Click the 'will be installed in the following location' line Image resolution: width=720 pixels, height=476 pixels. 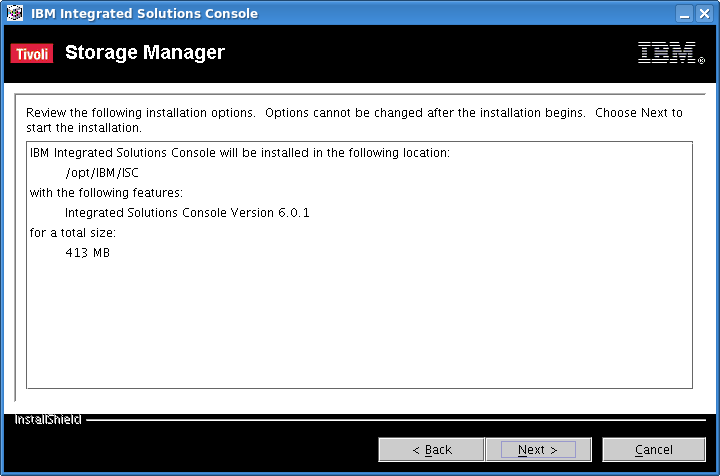coord(240,153)
